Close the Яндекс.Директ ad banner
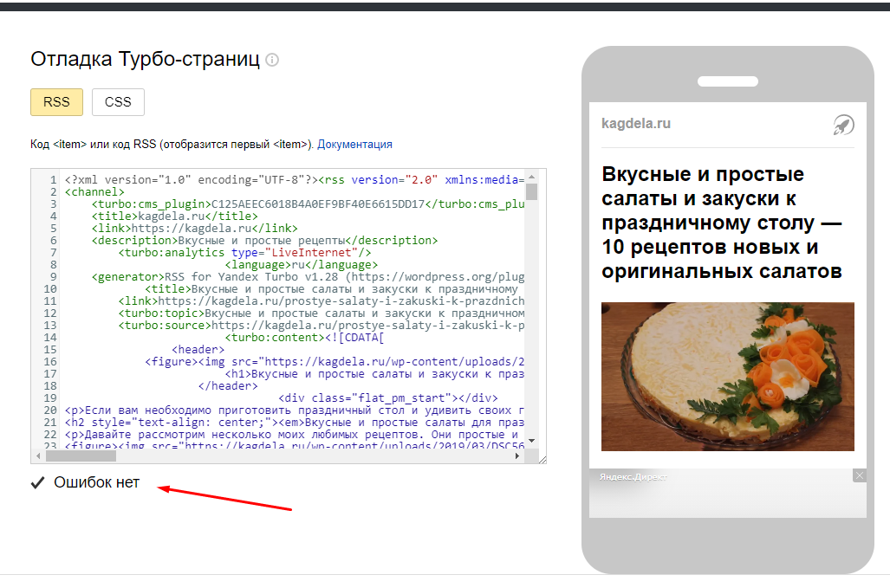Image resolution: width=890 pixels, height=588 pixels. click(x=859, y=475)
